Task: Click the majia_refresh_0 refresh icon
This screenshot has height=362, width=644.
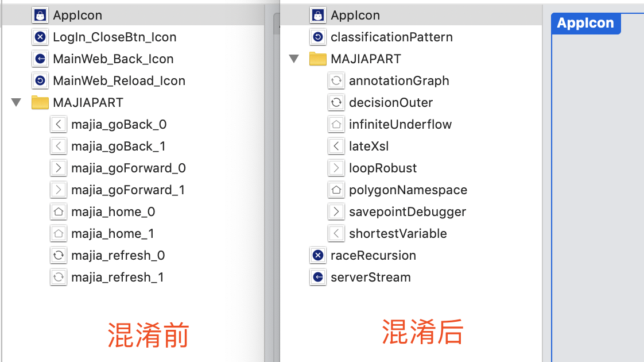Action: pyautogui.click(x=58, y=256)
